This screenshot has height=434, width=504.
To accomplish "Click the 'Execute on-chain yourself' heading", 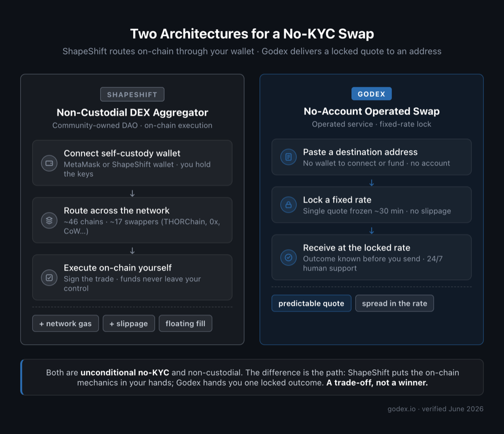I will [117, 268].
